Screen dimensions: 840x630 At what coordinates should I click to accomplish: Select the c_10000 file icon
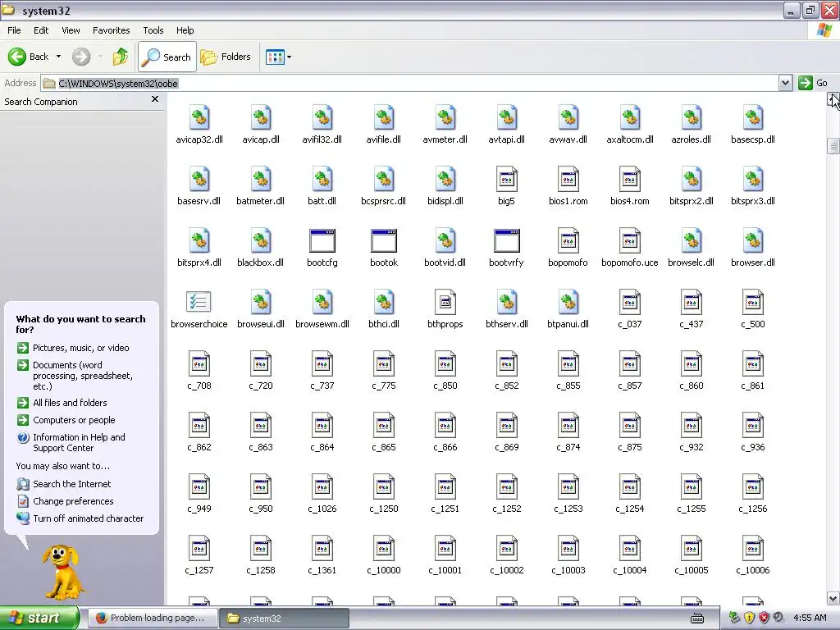384,549
